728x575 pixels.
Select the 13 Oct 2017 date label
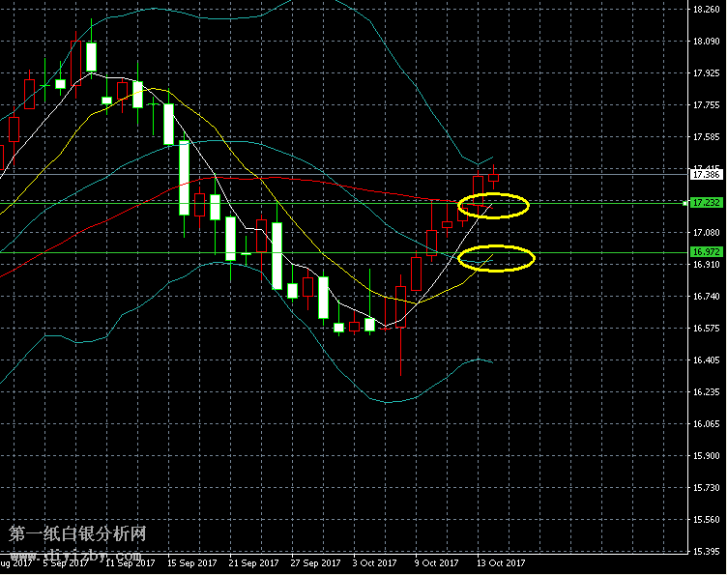pos(501,562)
